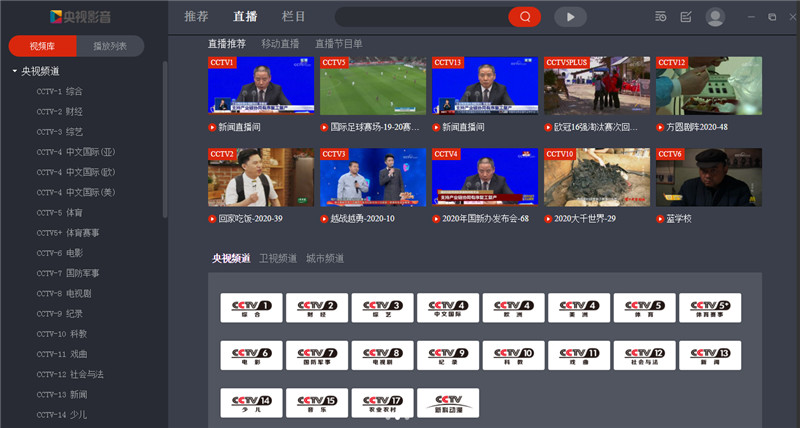Select CCTV-2 财经 in the sidebar list
The height and width of the screenshot is (428, 800).
[59, 112]
